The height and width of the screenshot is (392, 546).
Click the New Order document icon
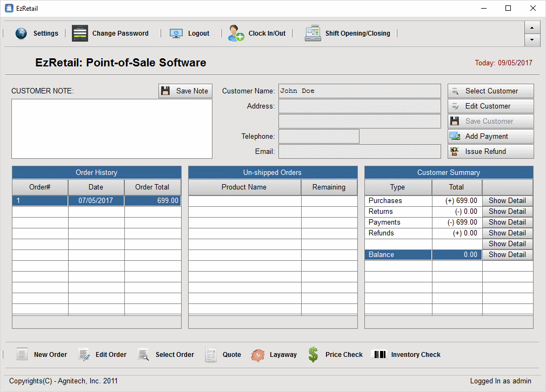[x=22, y=354]
